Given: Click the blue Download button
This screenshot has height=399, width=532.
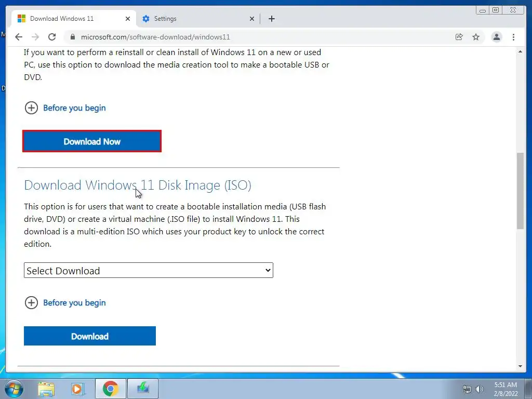Looking at the screenshot, I should tap(90, 336).
